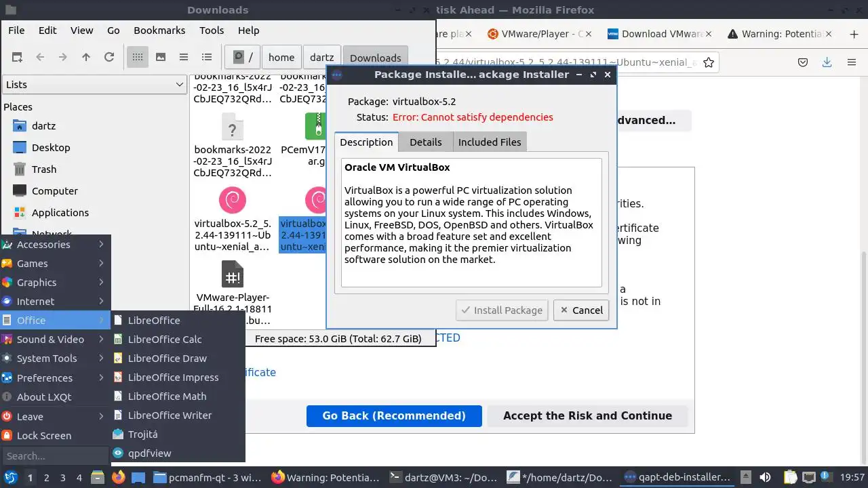The width and height of the screenshot is (868, 488).
Task: Expand the Games menu category
Action: (55, 263)
